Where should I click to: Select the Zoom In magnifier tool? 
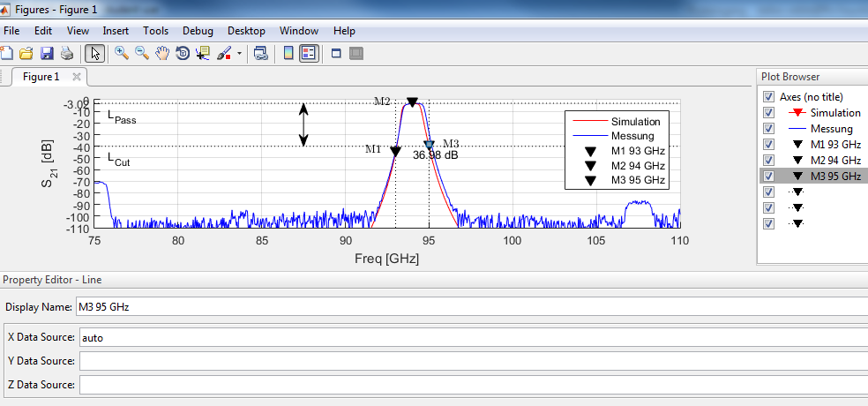pyautogui.click(x=121, y=53)
